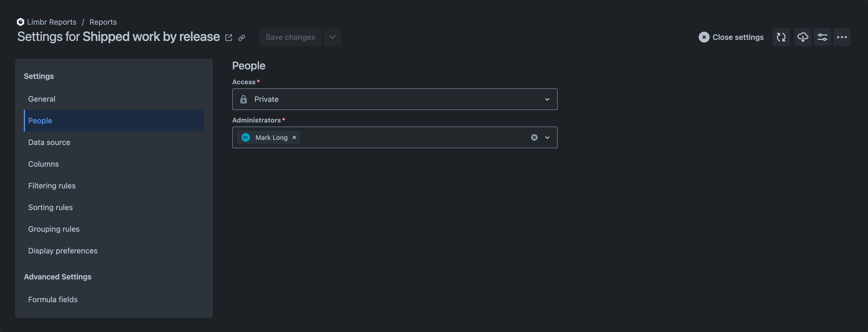This screenshot has width=868, height=332.
Task: Click the Limbr Reports app logo
Action: (x=20, y=22)
